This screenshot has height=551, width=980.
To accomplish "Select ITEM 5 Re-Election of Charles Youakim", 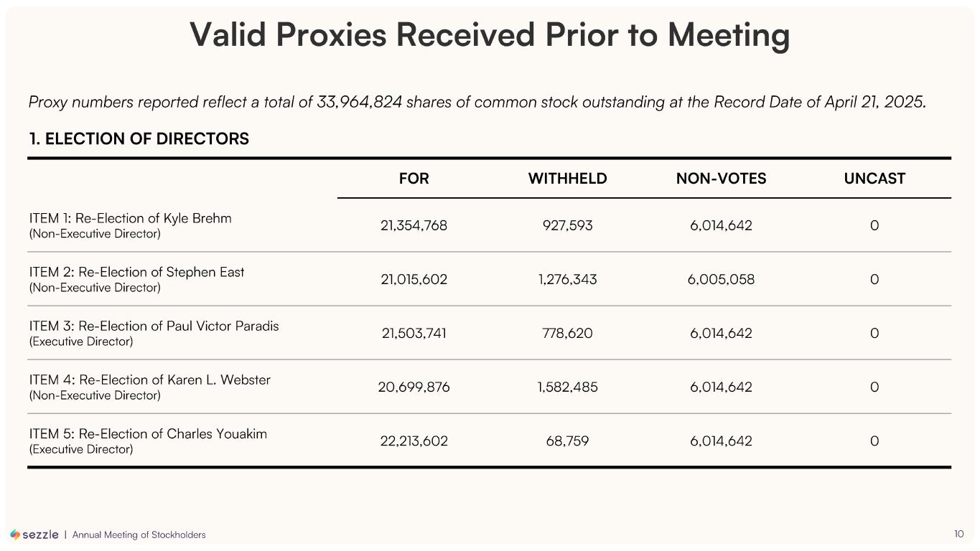I will pos(148,433).
